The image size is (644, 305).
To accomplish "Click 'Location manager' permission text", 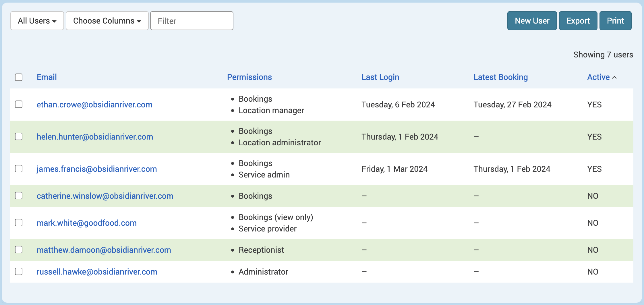I will click(x=271, y=110).
